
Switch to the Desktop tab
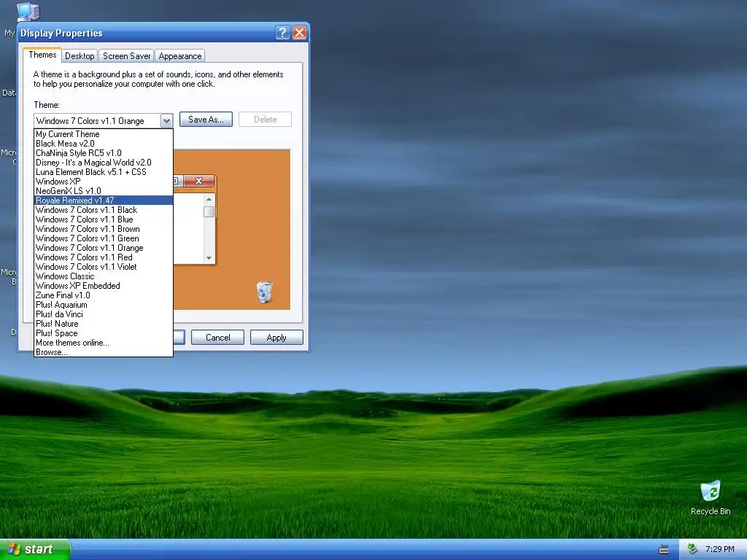click(x=80, y=55)
